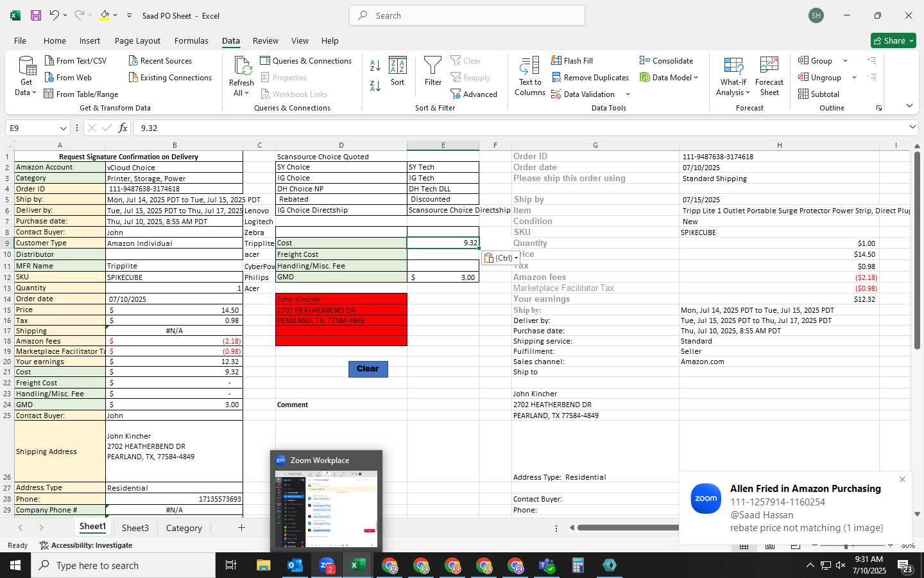
Task: Launch Text to Columns wizard
Action: pyautogui.click(x=530, y=76)
